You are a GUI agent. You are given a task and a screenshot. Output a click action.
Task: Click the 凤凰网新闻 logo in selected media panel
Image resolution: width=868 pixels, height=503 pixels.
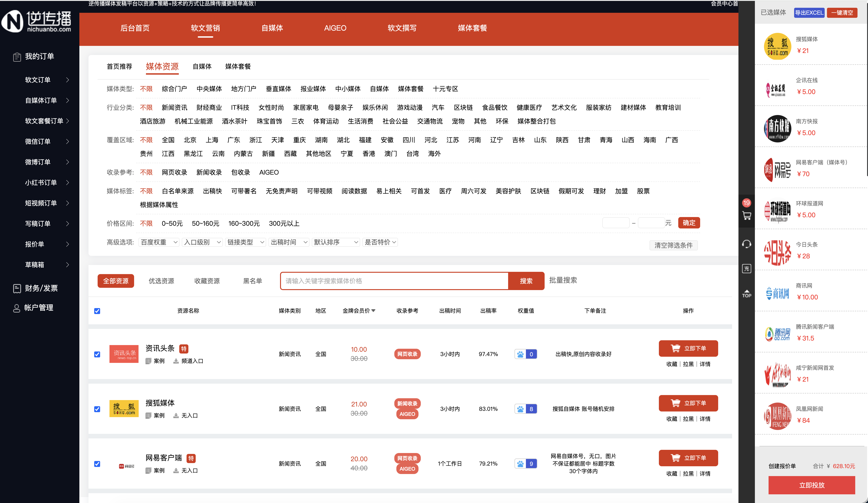777,416
